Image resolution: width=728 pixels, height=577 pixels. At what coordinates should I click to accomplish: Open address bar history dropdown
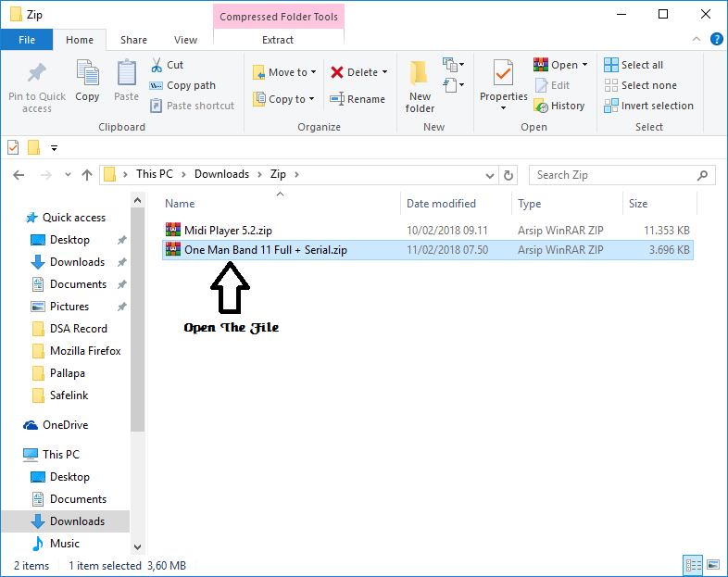coord(489,175)
